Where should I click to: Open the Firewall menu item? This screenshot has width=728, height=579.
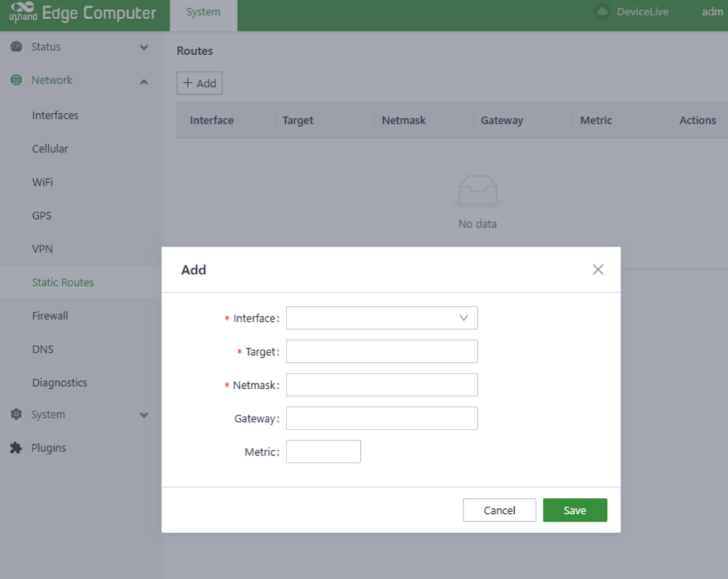pyautogui.click(x=50, y=316)
